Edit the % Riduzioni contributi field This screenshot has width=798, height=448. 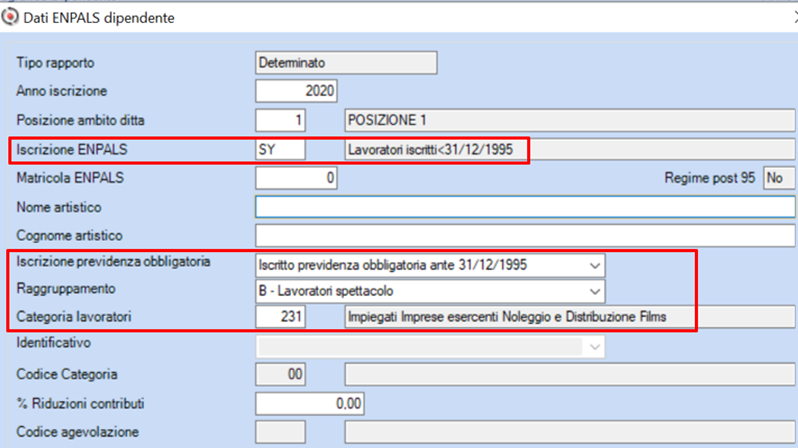point(309,404)
